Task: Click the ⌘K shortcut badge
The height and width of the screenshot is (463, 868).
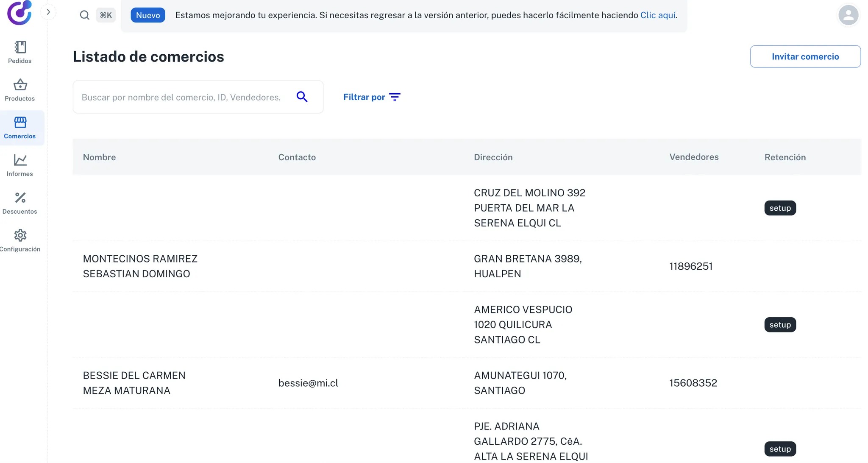Action: point(106,15)
